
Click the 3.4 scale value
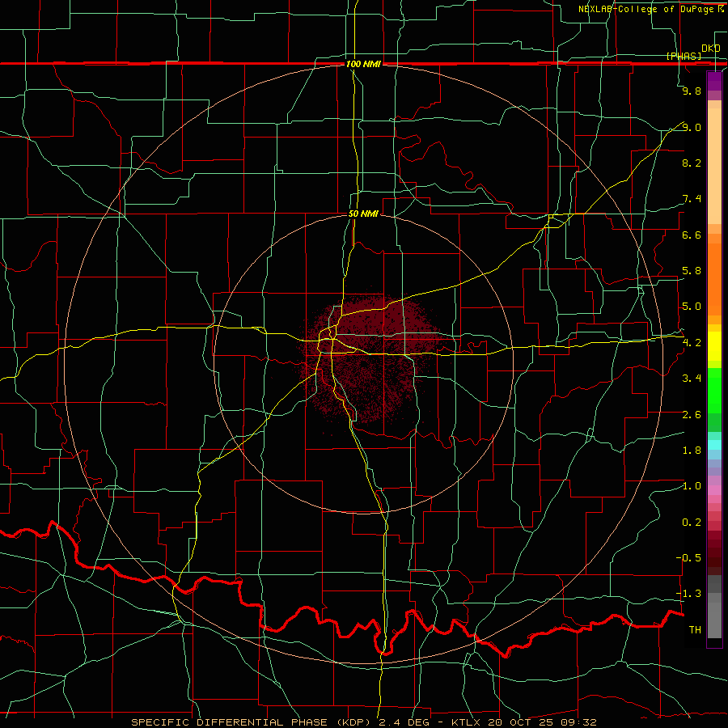coord(692,379)
